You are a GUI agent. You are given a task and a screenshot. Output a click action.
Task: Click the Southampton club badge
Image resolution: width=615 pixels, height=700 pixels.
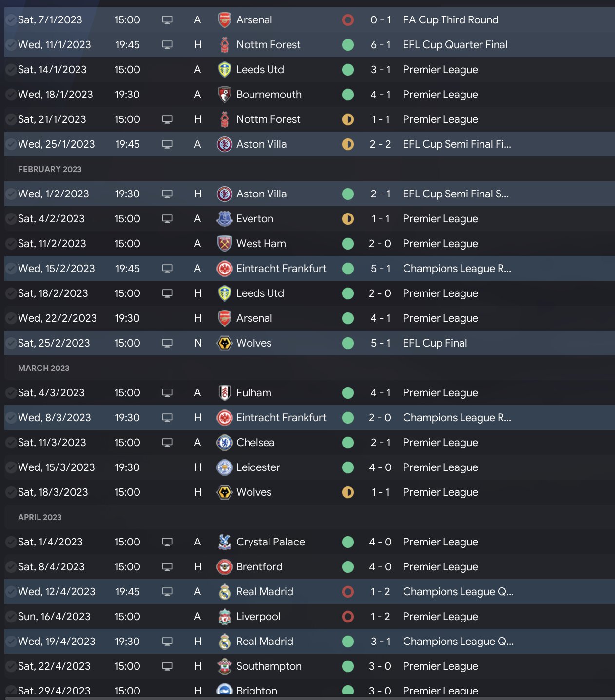click(224, 666)
